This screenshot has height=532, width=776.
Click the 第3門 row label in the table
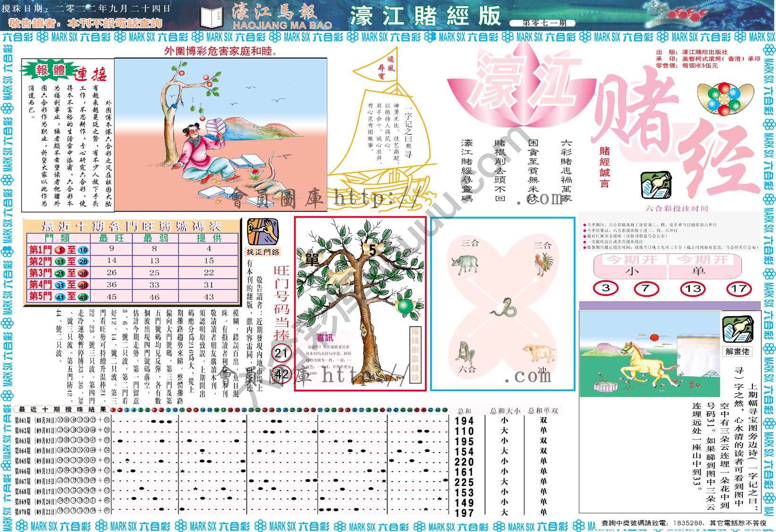[39, 273]
